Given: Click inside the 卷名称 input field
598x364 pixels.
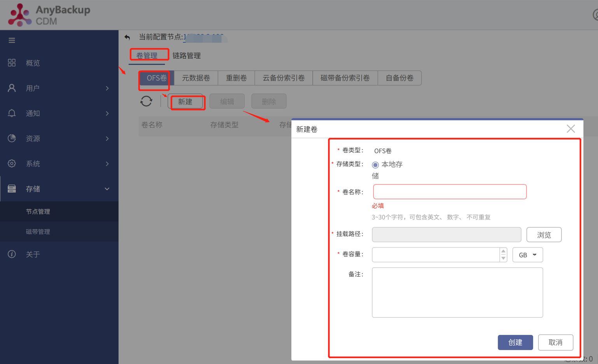Looking at the screenshot, I should [x=450, y=192].
